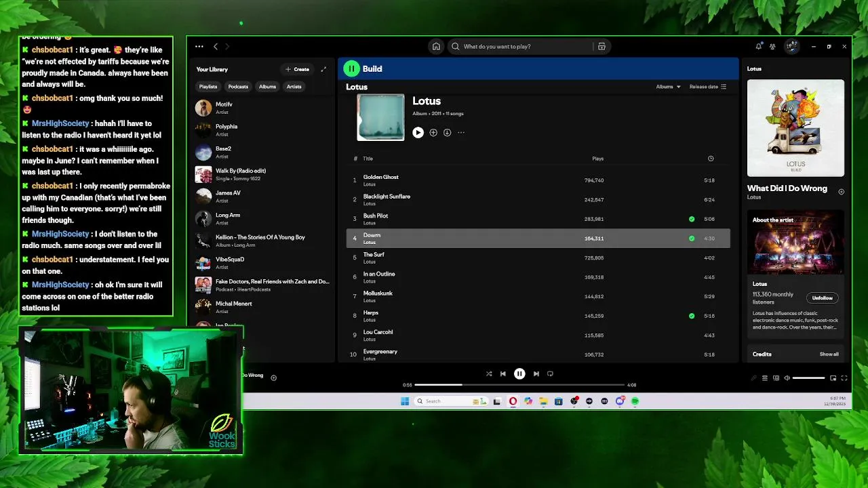
Task: Open Motifv artist in library
Action: (x=261, y=108)
